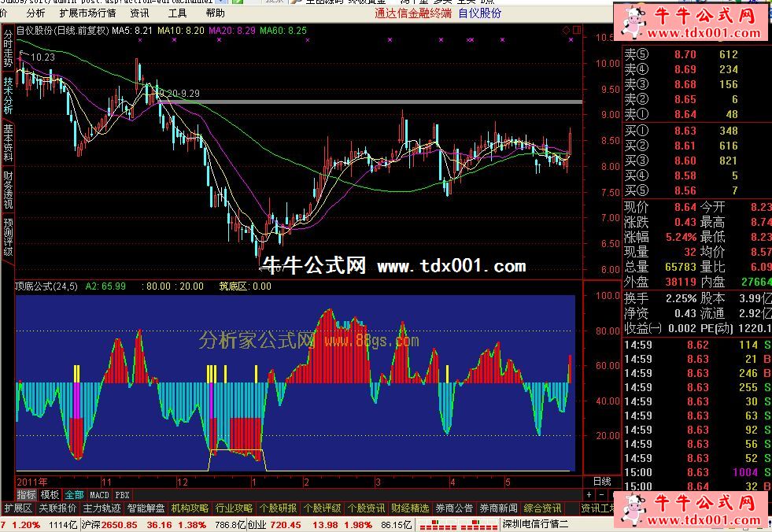
Task: Open the 个股研报 tab
Action: [278, 508]
